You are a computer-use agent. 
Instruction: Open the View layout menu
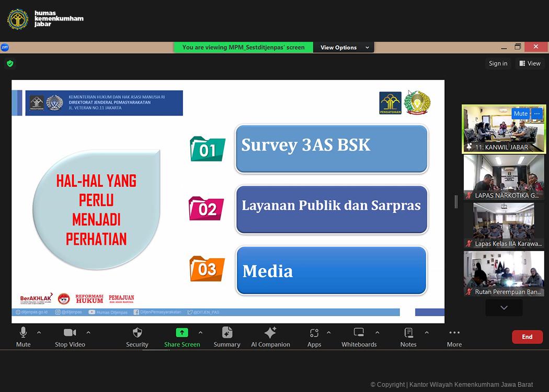[530, 63]
